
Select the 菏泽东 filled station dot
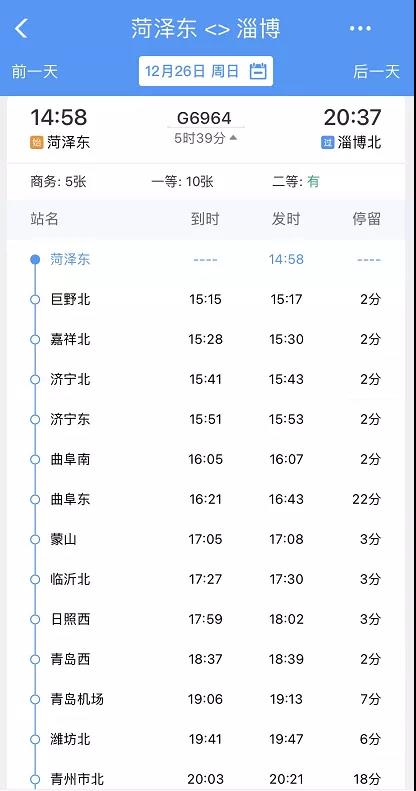click(35, 260)
